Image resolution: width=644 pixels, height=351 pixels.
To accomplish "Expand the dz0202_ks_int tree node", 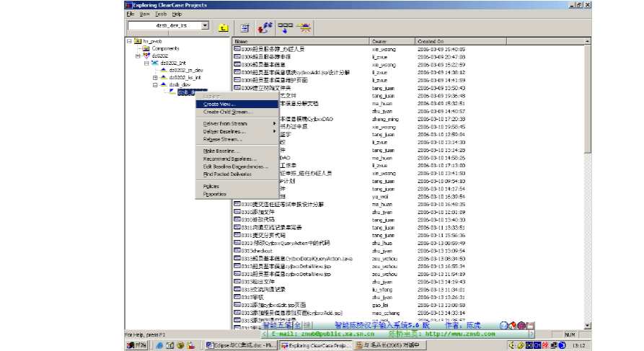I will tap(154, 77).
